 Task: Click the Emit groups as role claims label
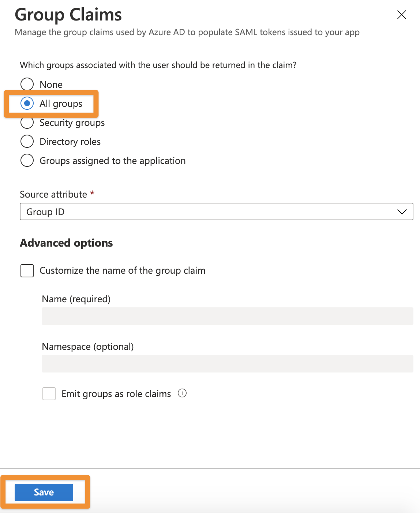click(116, 394)
